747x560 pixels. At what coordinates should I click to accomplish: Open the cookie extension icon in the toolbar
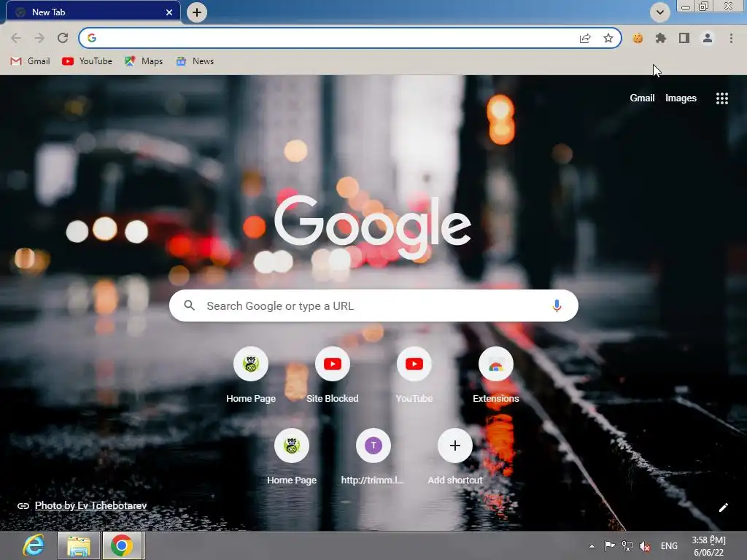[x=638, y=38]
